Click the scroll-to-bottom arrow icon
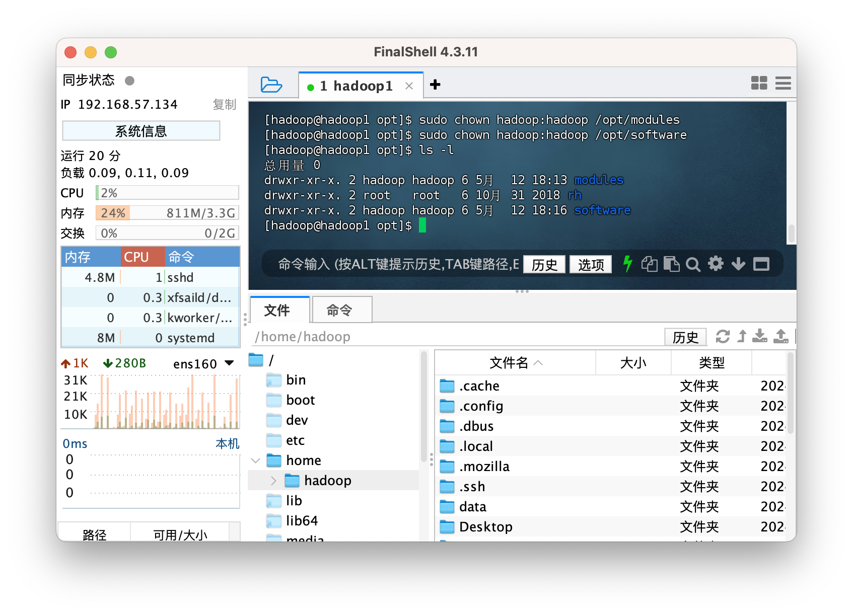 pyautogui.click(x=738, y=264)
